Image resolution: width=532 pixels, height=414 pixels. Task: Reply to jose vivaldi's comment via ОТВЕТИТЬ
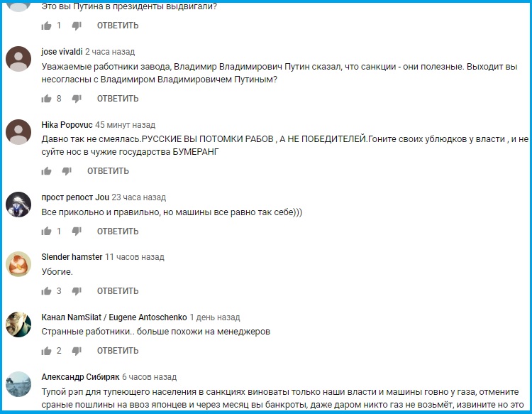(x=118, y=99)
